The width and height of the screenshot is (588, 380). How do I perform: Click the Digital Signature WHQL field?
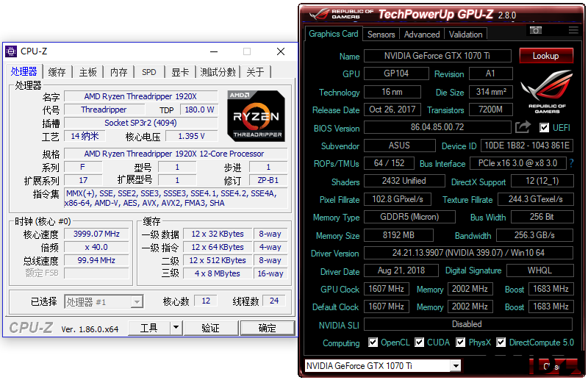click(539, 270)
